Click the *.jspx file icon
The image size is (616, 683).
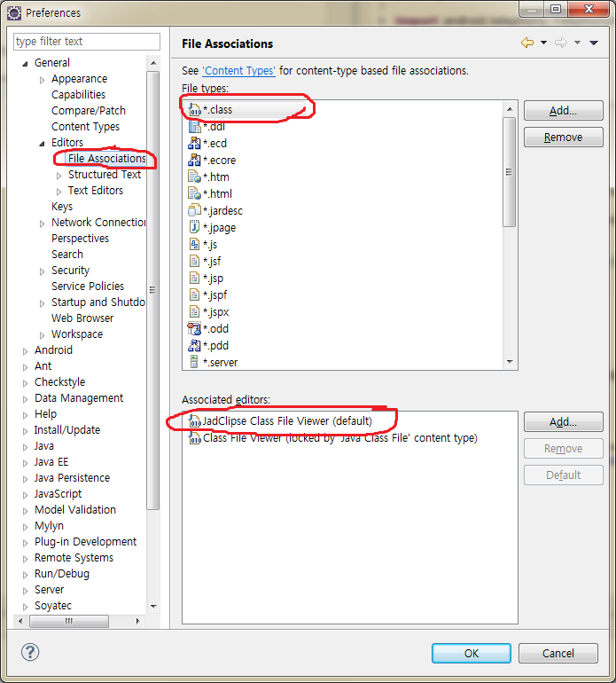tap(194, 312)
